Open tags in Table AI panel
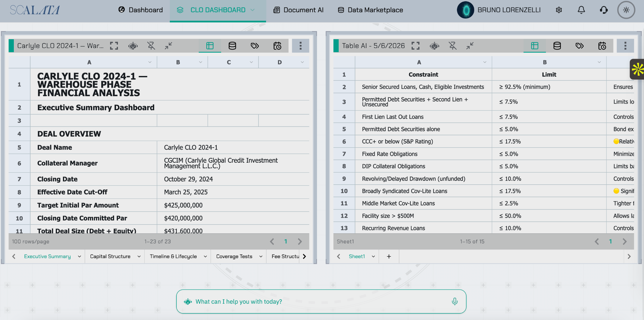This screenshot has width=644, height=320. (x=580, y=46)
